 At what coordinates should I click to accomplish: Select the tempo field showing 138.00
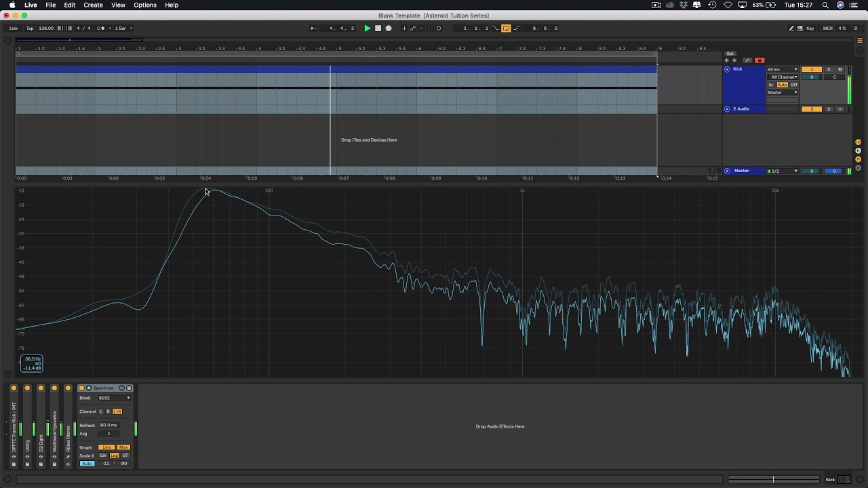[x=46, y=28]
